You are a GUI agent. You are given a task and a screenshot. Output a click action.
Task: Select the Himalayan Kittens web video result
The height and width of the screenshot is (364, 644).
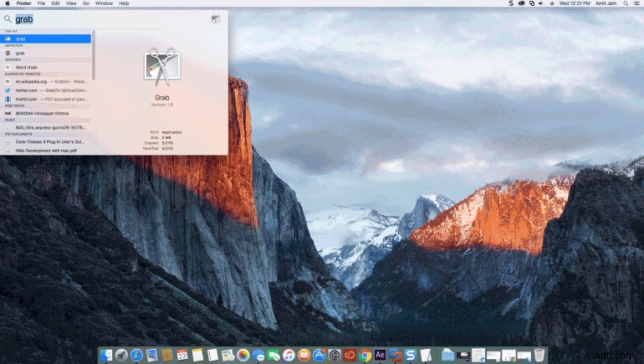pyautogui.click(x=46, y=113)
